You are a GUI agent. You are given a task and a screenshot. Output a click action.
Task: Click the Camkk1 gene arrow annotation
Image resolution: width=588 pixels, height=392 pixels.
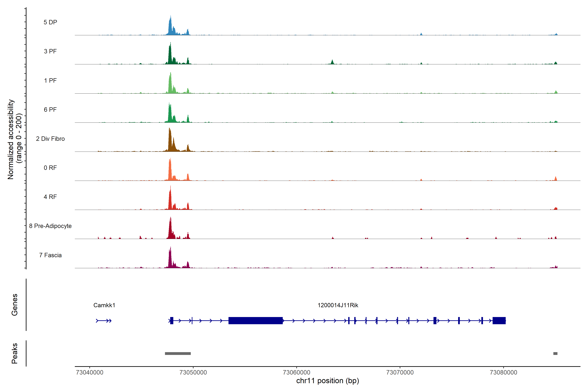pyautogui.click(x=104, y=321)
